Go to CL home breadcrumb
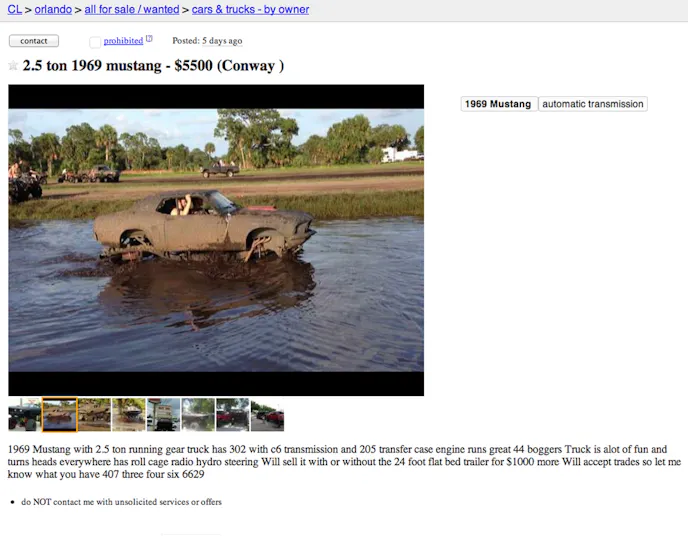The width and height of the screenshot is (688, 536). point(14,9)
